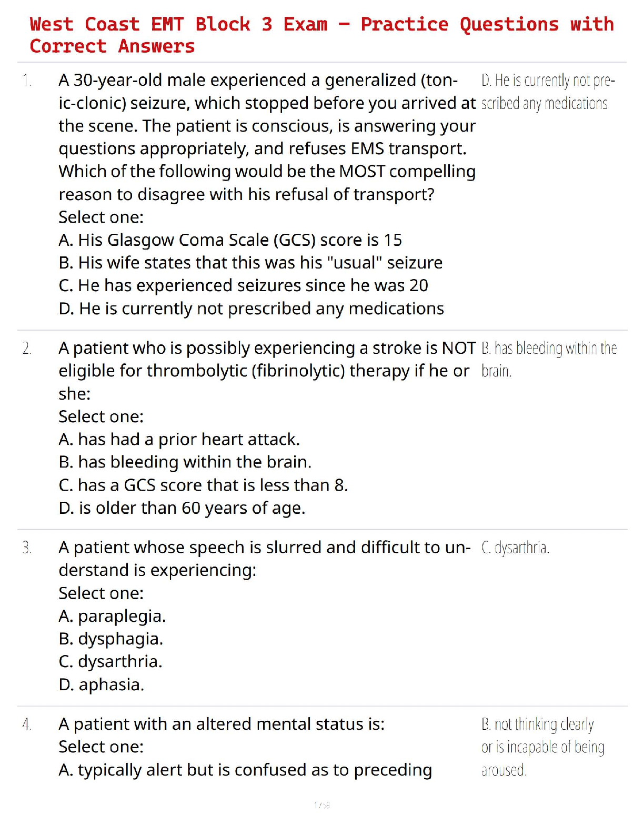Choose answer choice B, dysphagia

(x=110, y=639)
